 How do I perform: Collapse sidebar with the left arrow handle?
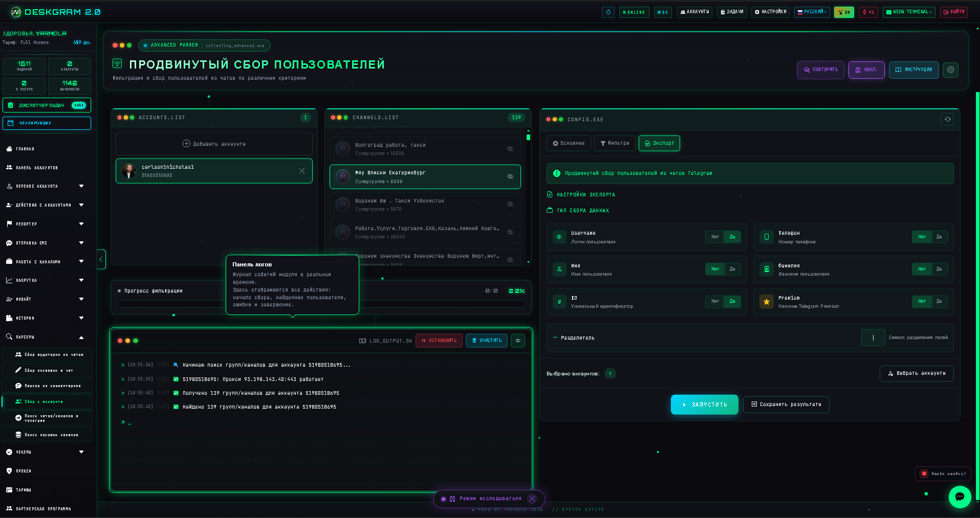(101, 259)
